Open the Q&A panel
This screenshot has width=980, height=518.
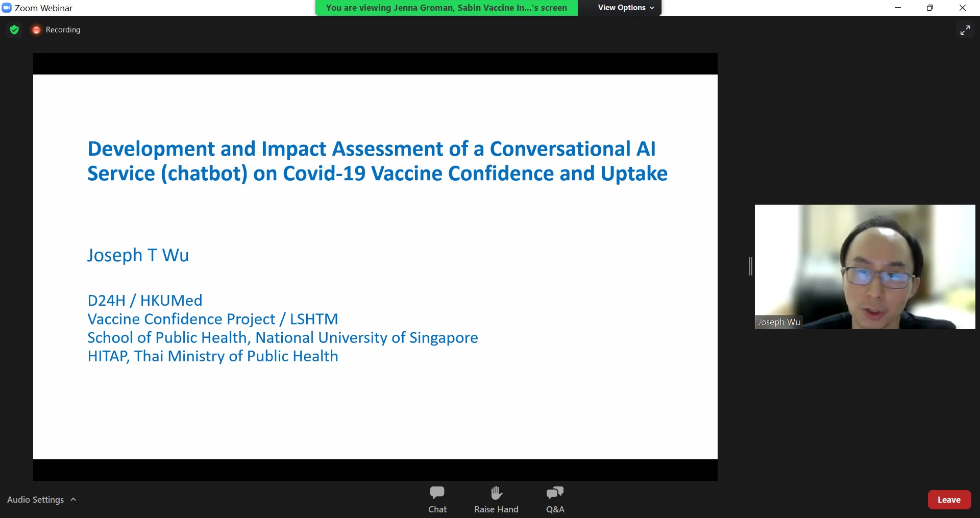tap(555, 500)
